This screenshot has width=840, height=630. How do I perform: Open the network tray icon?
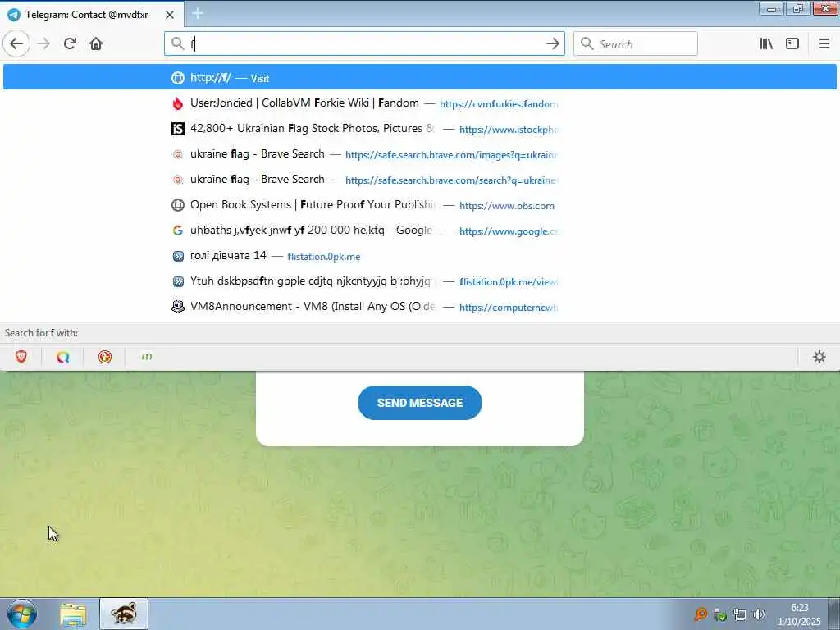click(740, 615)
